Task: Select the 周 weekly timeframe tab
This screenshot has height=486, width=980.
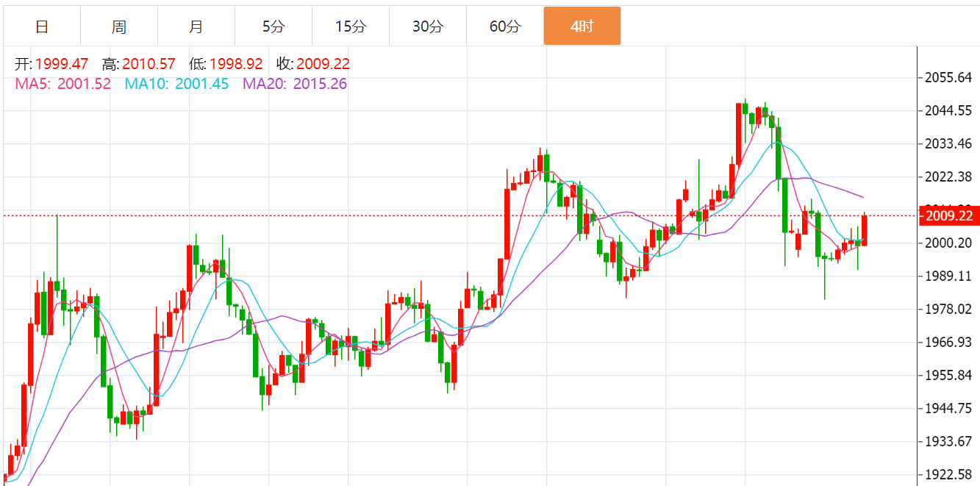Action: click(119, 26)
